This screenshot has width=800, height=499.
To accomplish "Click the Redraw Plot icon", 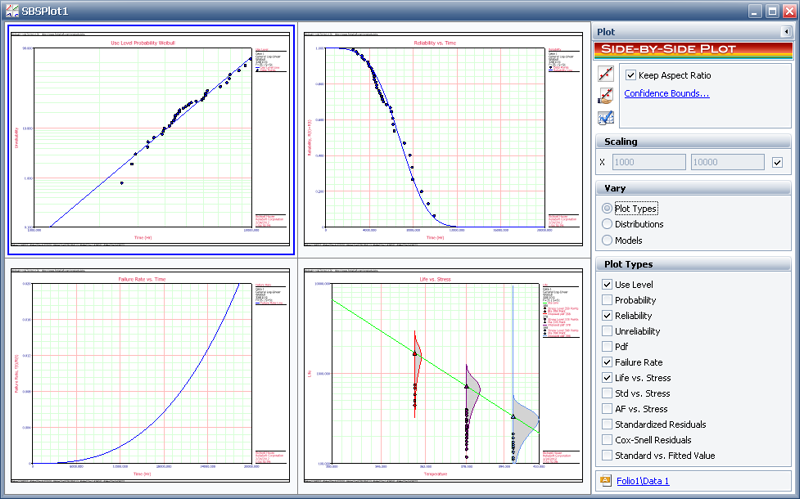I will [605, 74].
